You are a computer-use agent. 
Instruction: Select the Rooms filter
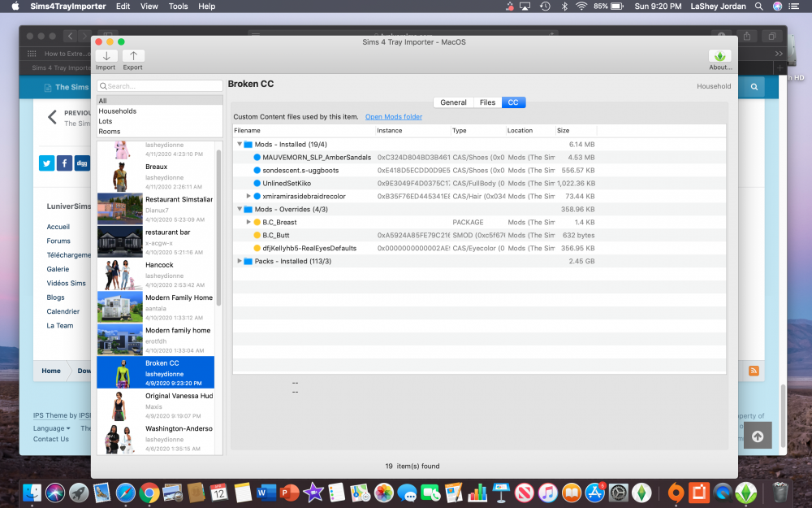159,131
